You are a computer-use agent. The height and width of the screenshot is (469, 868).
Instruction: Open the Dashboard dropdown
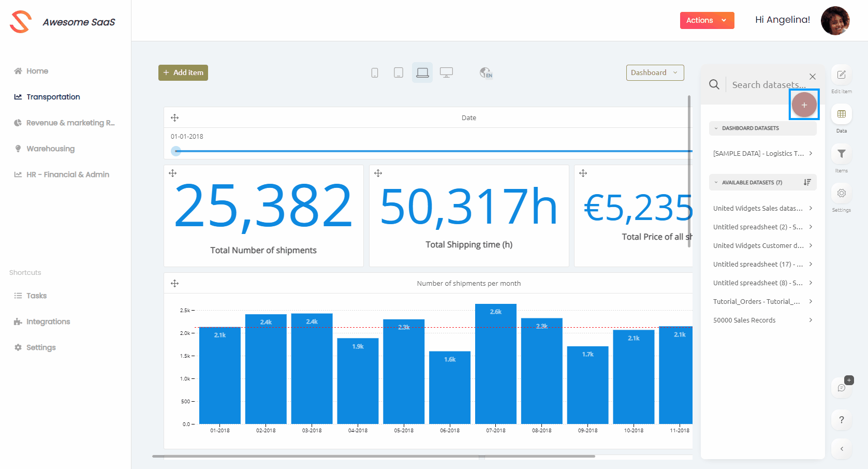(654, 72)
